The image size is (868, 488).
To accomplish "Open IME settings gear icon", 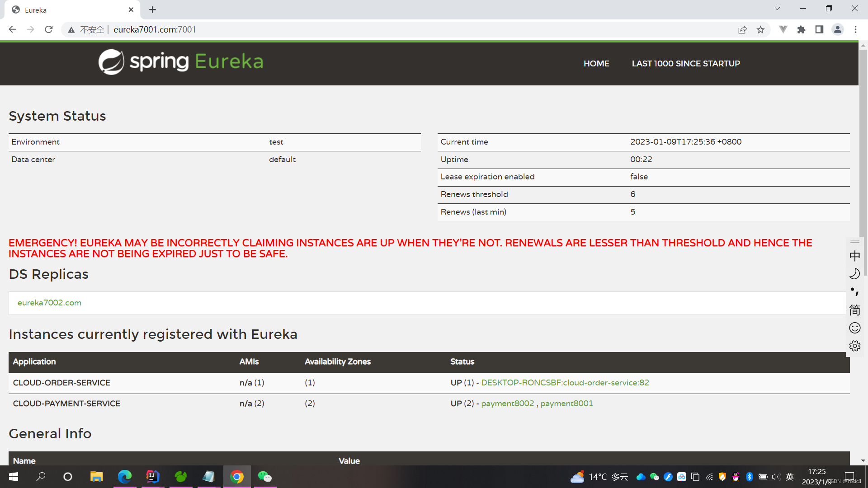I will 854,346.
